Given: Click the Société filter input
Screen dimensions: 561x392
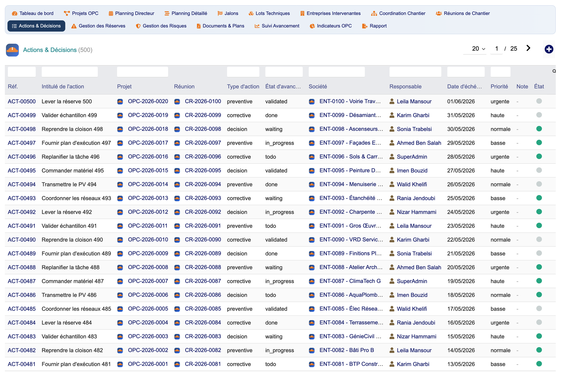Looking at the screenshot, I should click(337, 72).
